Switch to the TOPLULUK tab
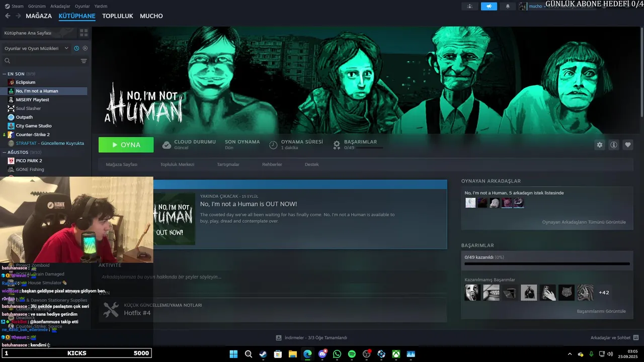The width and height of the screenshot is (644, 362). click(118, 16)
